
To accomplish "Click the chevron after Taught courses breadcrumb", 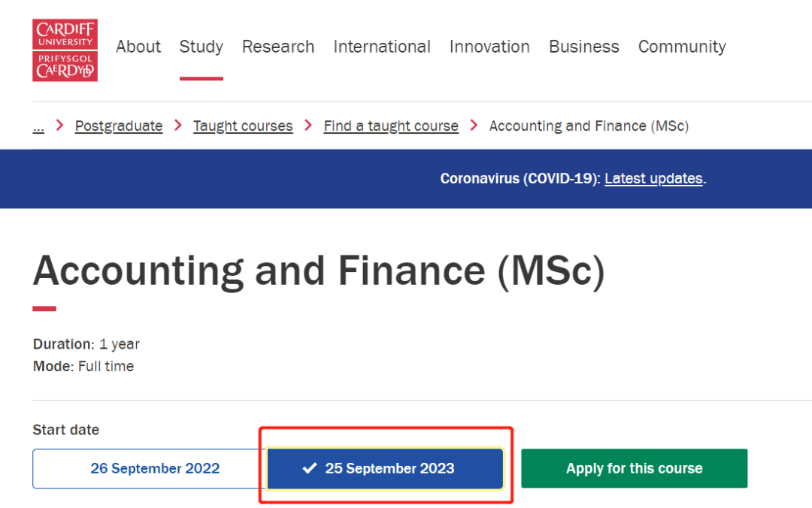I will coord(308,125).
